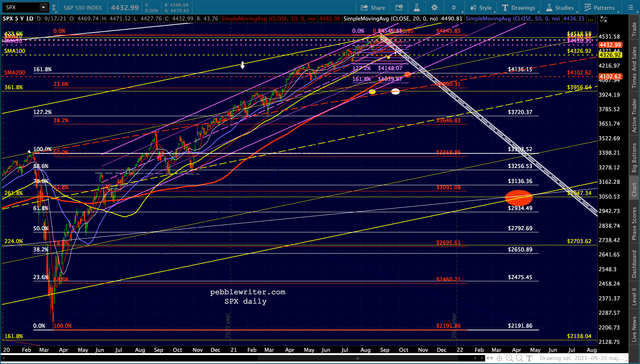Click the 4531.58 price axis label
The width and height of the screenshot is (640, 364).
pyautogui.click(x=609, y=37)
